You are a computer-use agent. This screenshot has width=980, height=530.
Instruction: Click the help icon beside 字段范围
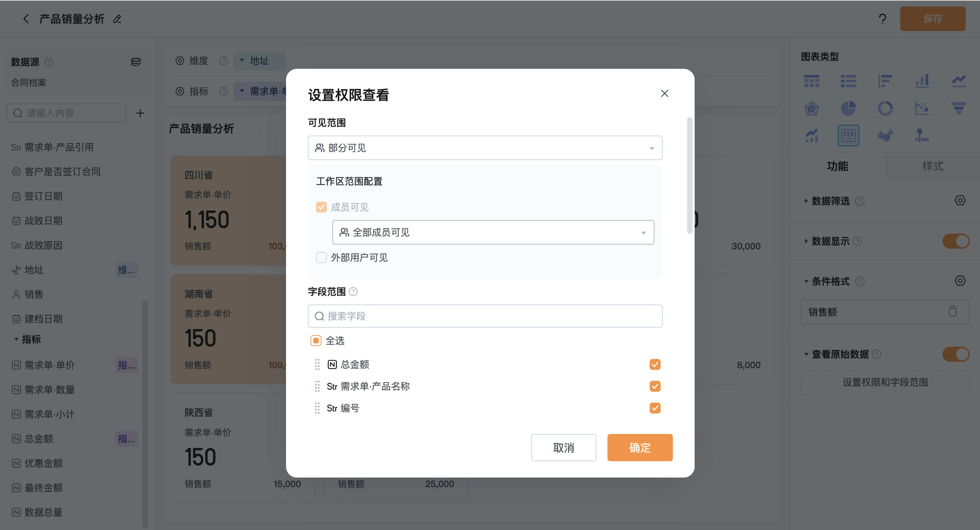coord(353,292)
